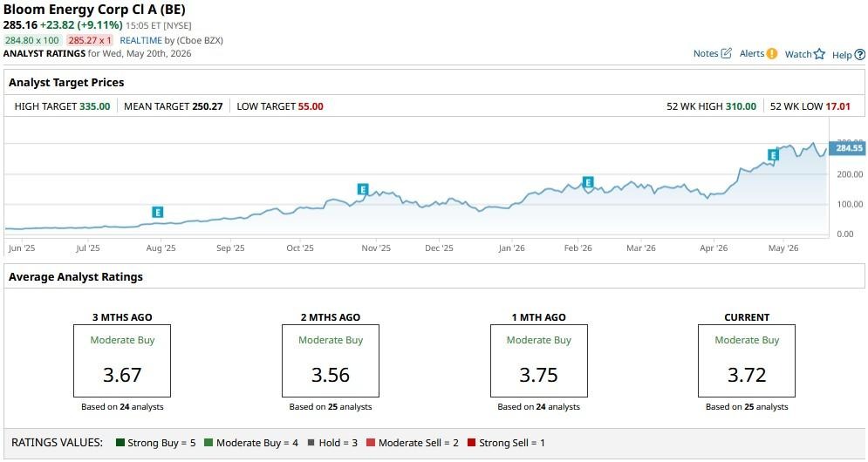Open the Notes link
The image size is (868, 462).
tap(706, 54)
